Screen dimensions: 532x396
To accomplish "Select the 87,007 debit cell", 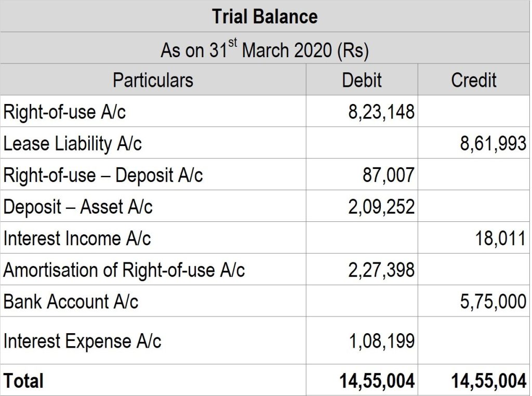I will click(x=389, y=175).
